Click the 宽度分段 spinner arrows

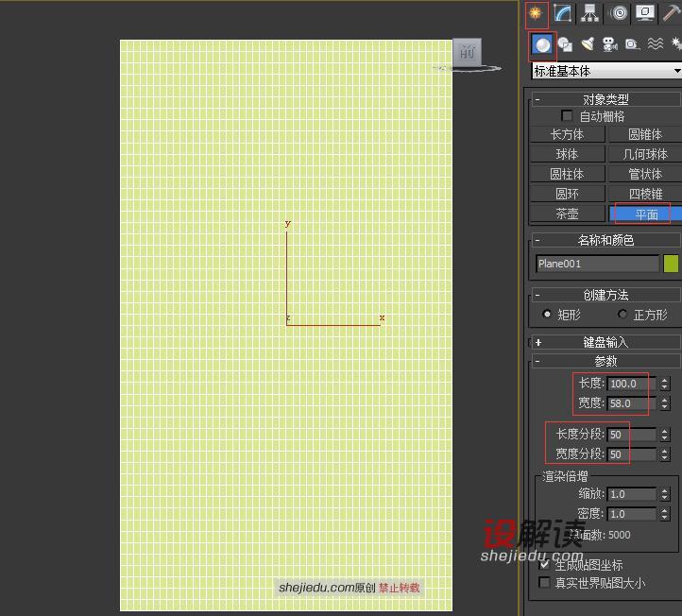[664, 454]
